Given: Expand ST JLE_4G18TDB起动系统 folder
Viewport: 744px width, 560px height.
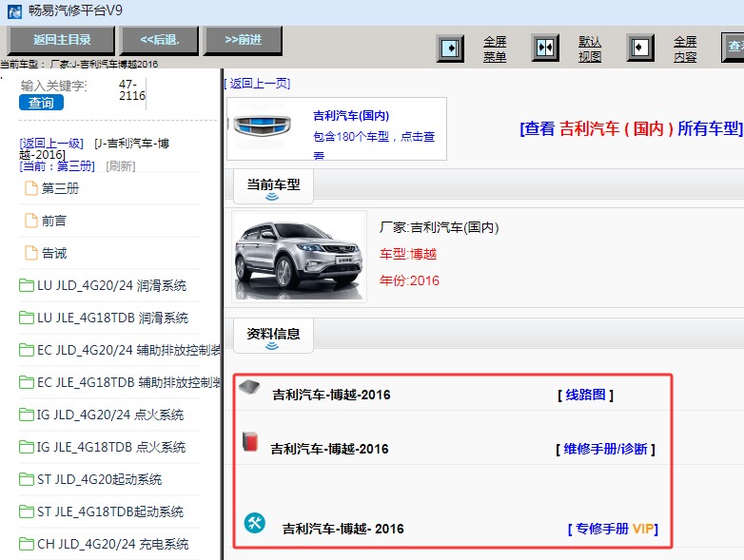Looking at the screenshot, I should coord(102,512).
